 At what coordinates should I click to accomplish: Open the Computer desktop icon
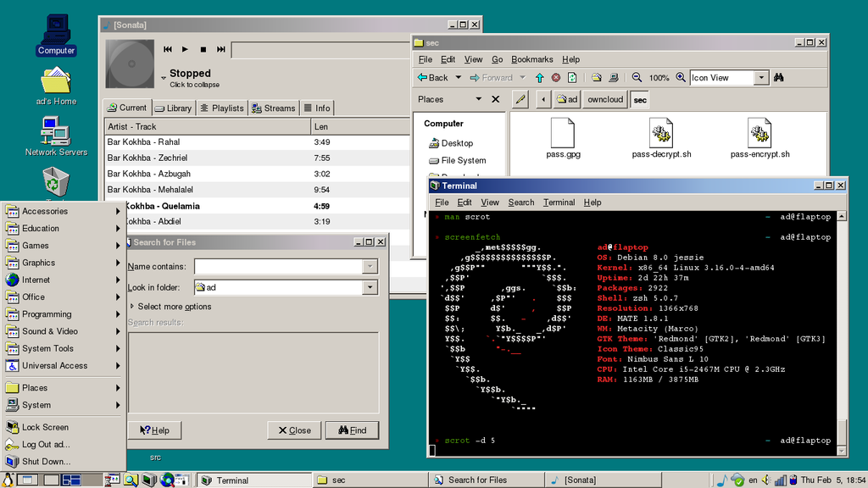coord(56,30)
